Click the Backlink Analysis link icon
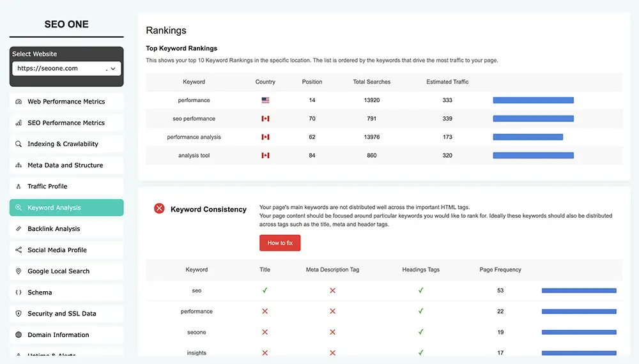 tap(19, 229)
